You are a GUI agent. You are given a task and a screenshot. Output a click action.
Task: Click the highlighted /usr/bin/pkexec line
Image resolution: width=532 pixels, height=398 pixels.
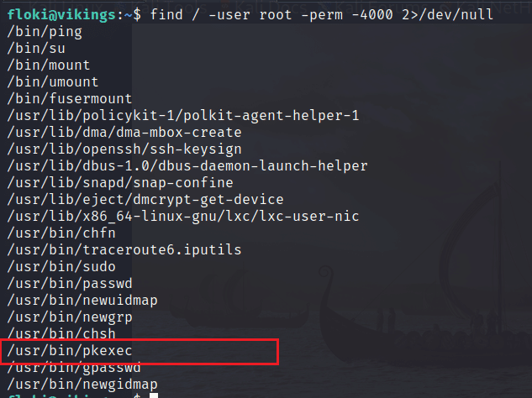(x=70, y=351)
